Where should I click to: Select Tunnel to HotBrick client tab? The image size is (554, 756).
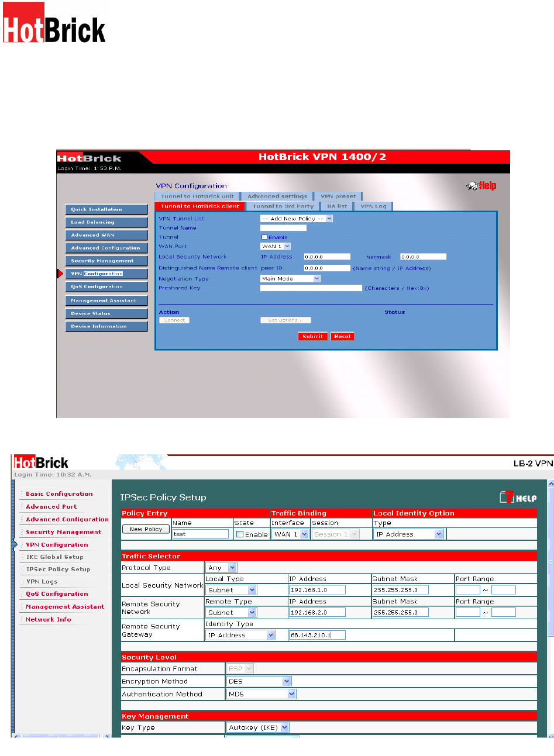200,206
